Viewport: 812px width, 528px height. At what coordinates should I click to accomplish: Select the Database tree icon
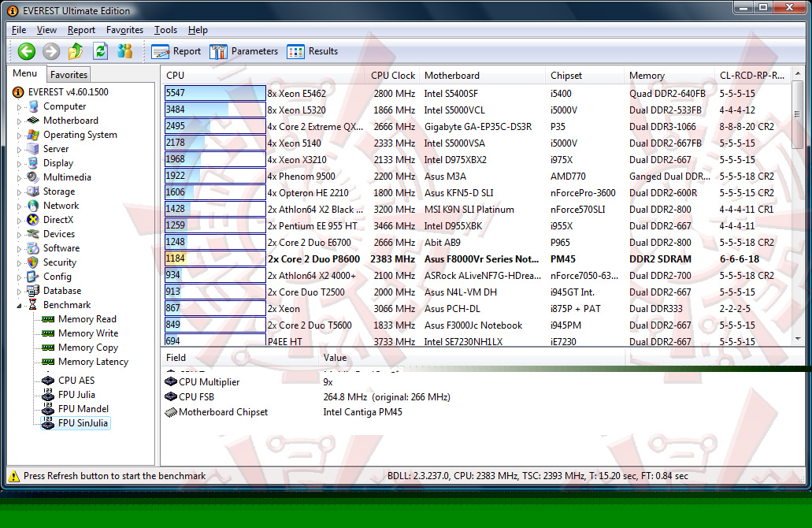pos(33,291)
